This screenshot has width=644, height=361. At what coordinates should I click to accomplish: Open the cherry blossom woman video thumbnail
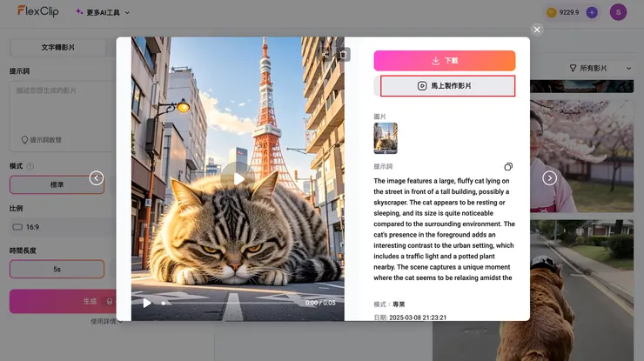click(x=581, y=156)
